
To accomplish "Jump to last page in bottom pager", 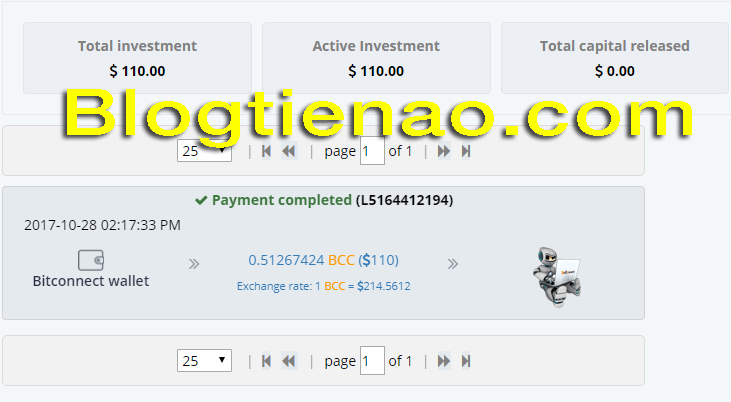I will pos(466,361).
